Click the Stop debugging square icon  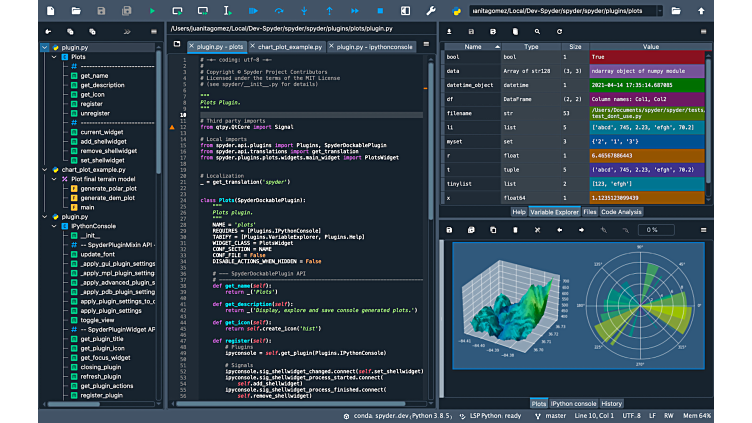[379, 11]
